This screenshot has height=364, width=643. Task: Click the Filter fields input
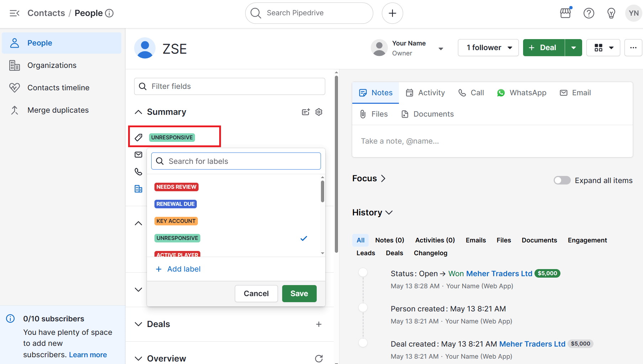coord(230,86)
